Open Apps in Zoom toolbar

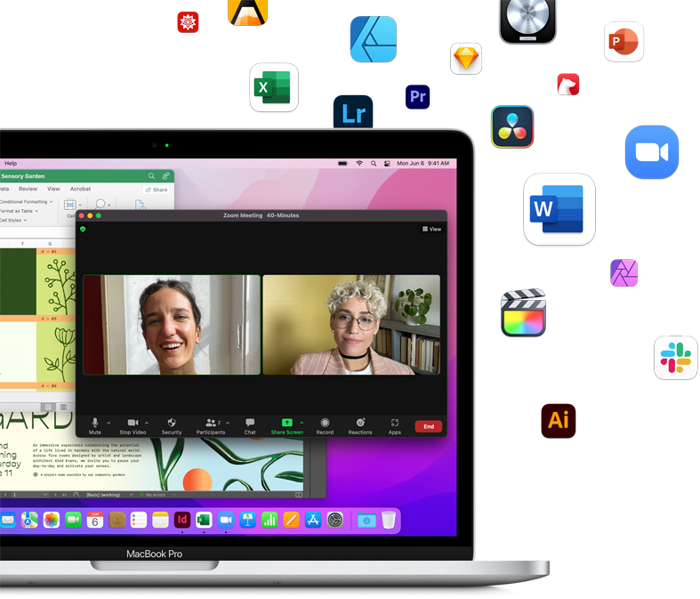click(395, 426)
